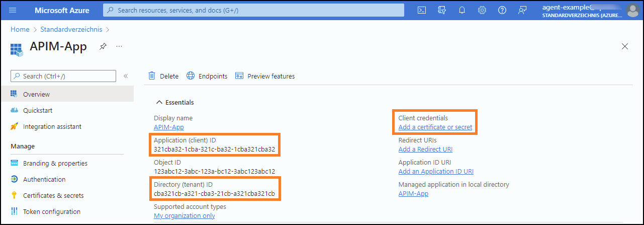
Task: Focus the sidebar Search (Ctrl+/) field
Action: point(63,76)
